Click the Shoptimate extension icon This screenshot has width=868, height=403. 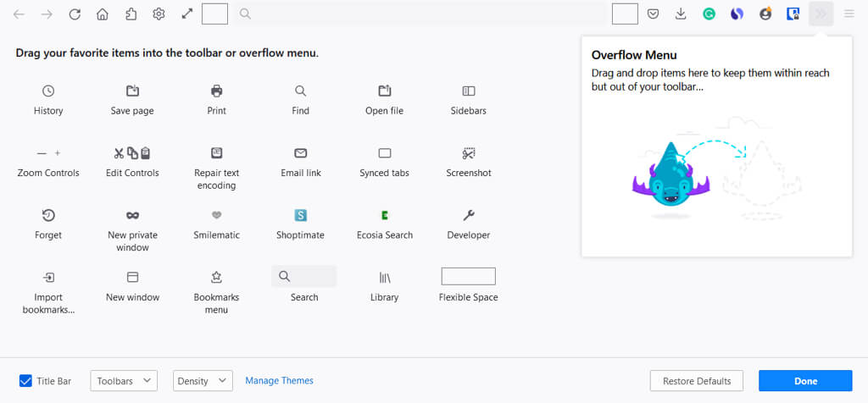pyautogui.click(x=300, y=215)
